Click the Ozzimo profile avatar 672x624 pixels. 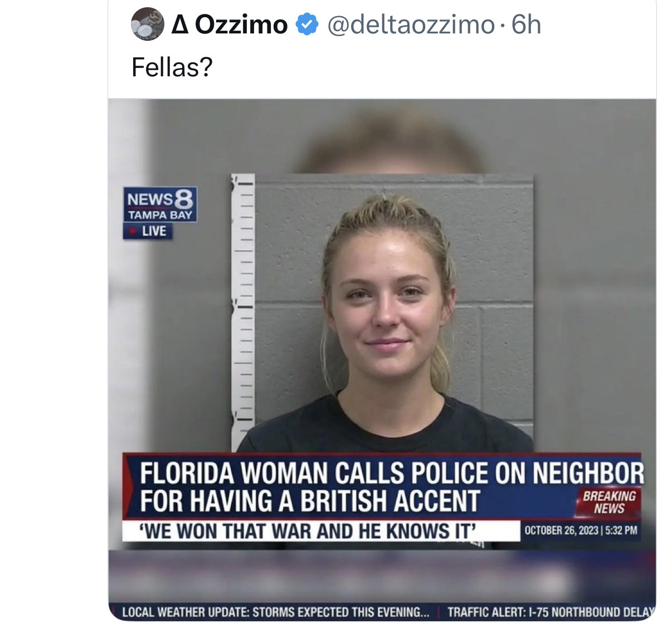[148, 25]
